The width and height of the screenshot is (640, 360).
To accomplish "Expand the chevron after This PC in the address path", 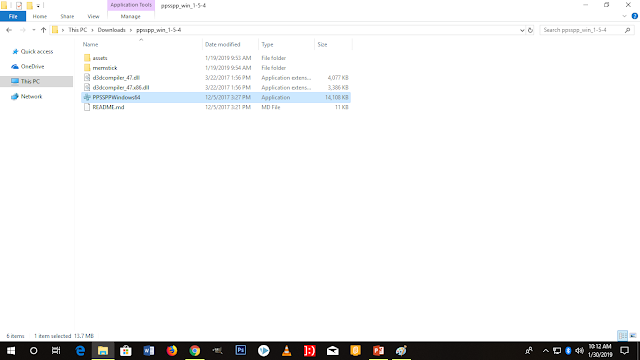I will tap(93, 30).
